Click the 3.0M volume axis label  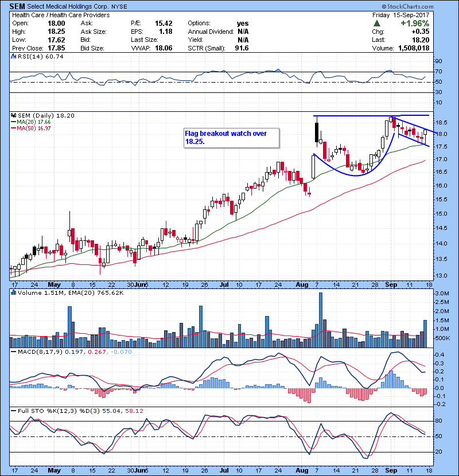(x=442, y=293)
